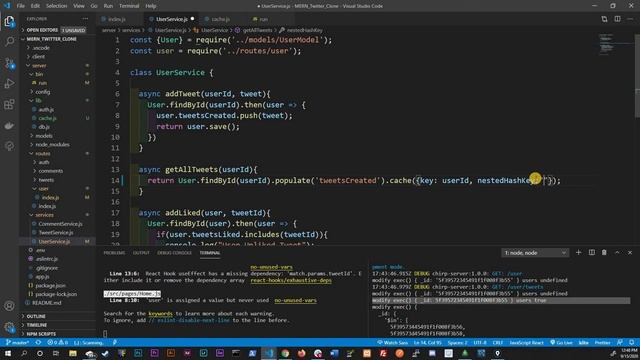Expand the NPM Scripts section
This screenshot has height=360, width=640.
[57, 334]
